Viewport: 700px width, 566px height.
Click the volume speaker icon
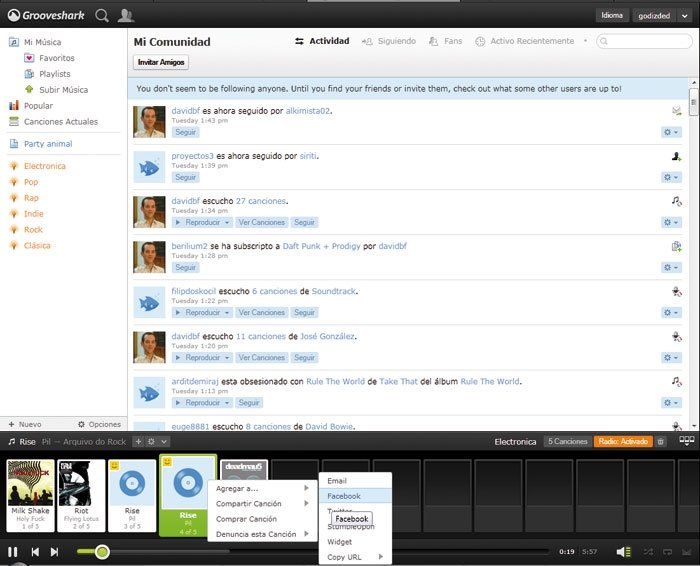tap(623, 552)
